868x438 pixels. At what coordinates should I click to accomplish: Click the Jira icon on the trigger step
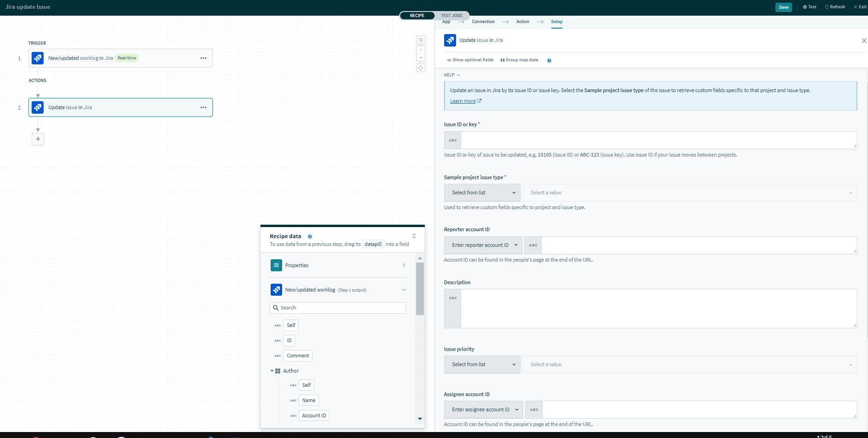pyautogui.click(x=37, y=58)
